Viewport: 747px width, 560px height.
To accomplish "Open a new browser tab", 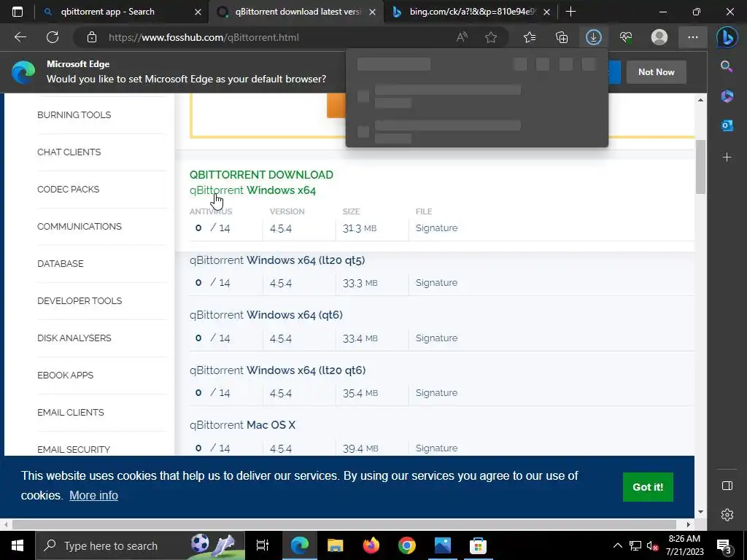I will [x=570, y=12].
